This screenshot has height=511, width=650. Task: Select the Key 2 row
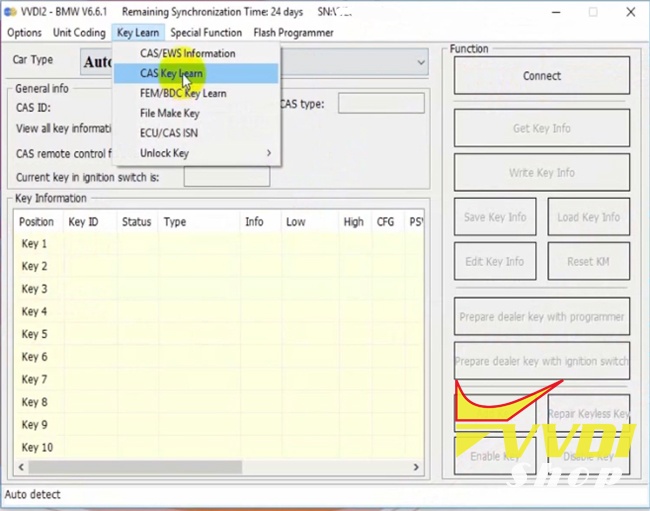point(219,266)
